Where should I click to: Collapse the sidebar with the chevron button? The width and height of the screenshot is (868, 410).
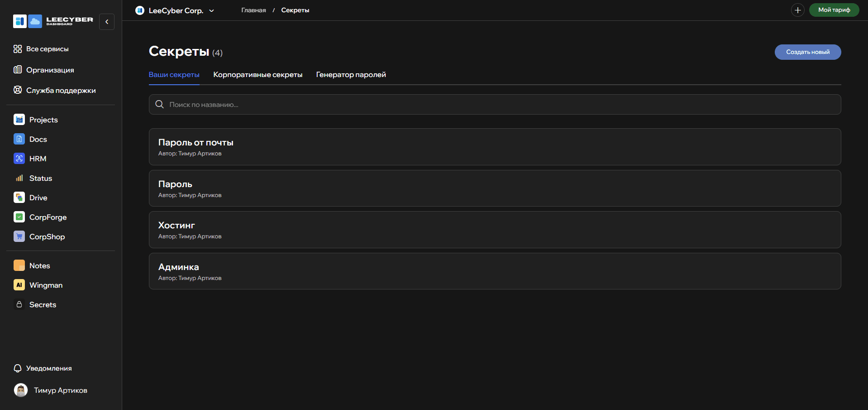pos(107,22)
